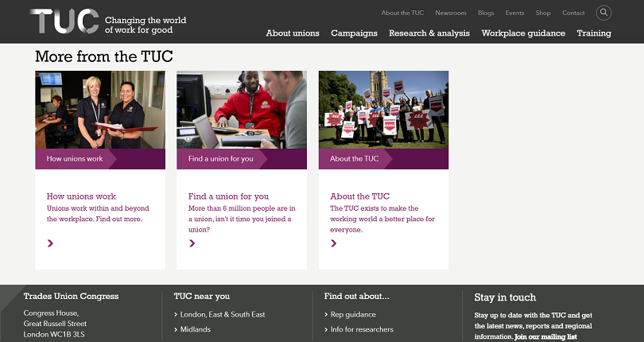Click 'London WC1B 3LS' address line
The height and width of the screenshot is (342, 644).
(x=54, y=334)
